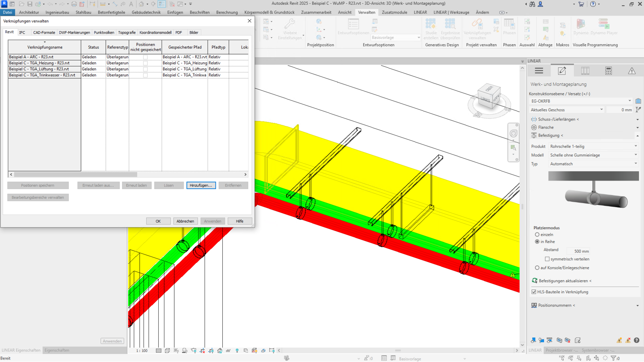This screenshot has width=644, height=362.
Task: Click Abbrechen in the dialog
Action: [185, 221]
